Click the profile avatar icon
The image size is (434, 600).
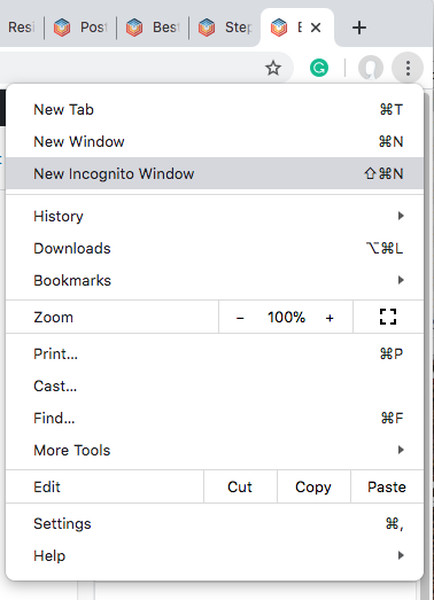click(x=370, y=68)
